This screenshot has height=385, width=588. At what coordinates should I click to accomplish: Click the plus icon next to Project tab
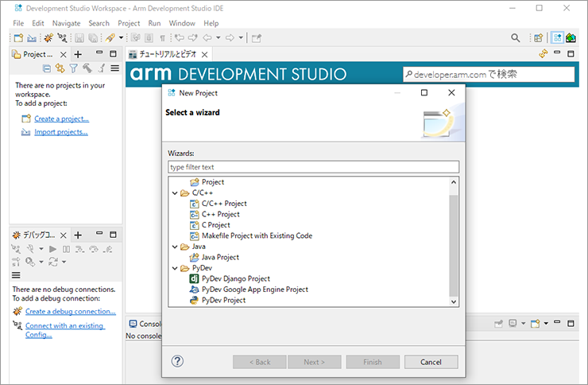click(x=78, y=54)
